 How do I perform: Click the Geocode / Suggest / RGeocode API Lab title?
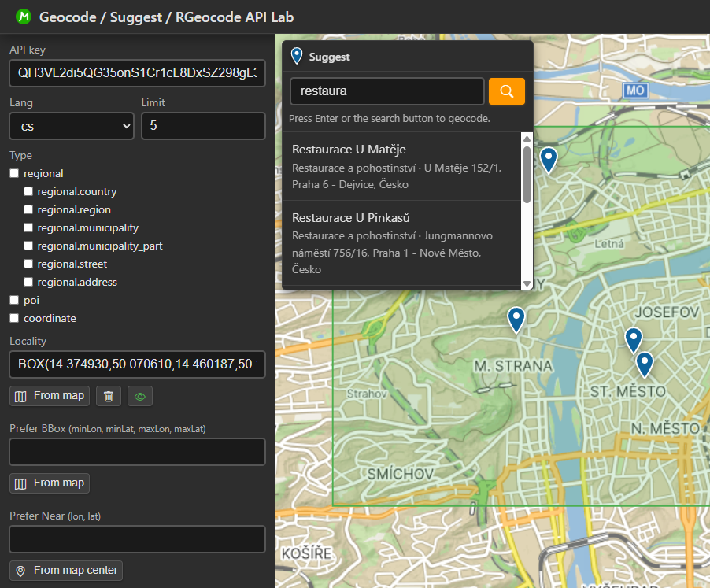click(167, 17)
